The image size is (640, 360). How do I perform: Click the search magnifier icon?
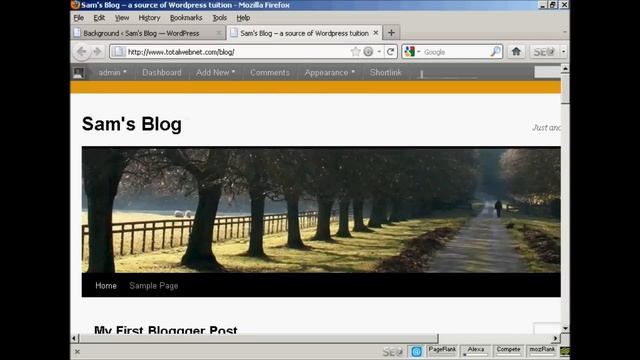point(496,51)
